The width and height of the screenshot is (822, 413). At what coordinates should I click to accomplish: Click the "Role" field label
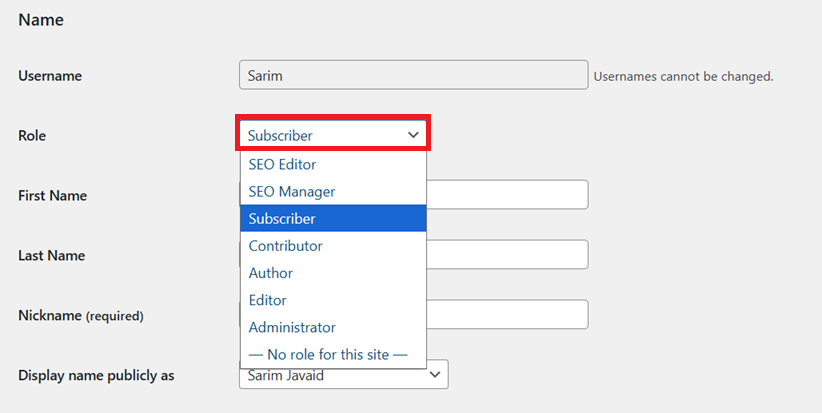[x=32, y=136]
